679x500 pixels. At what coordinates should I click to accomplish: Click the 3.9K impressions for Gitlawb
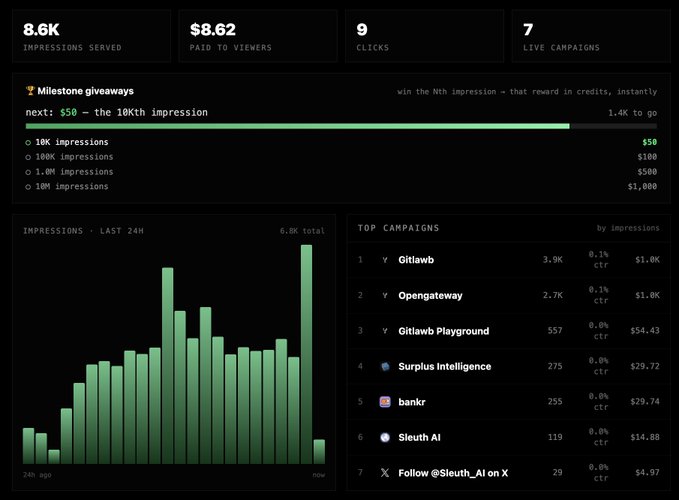pos(553,260)
